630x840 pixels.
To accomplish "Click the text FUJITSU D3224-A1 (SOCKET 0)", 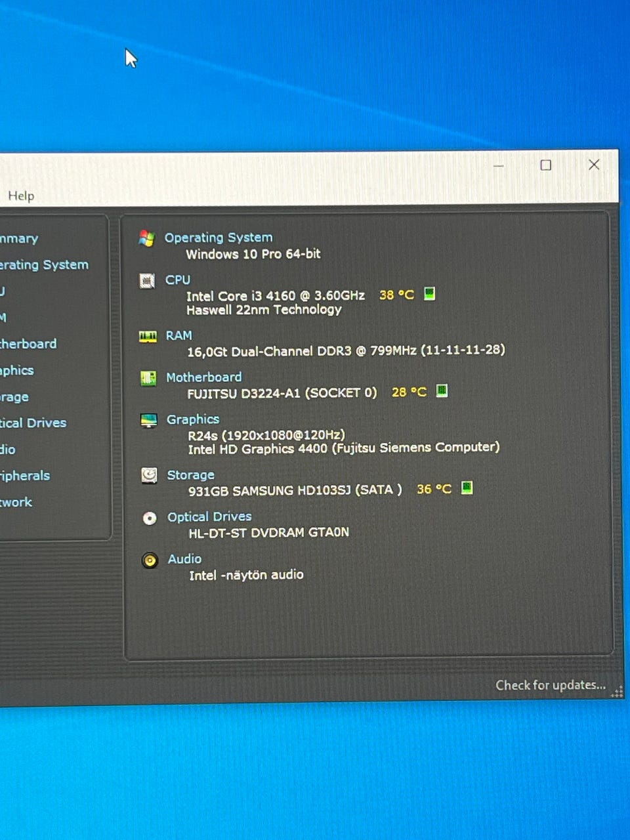I will tap(282, 393).
